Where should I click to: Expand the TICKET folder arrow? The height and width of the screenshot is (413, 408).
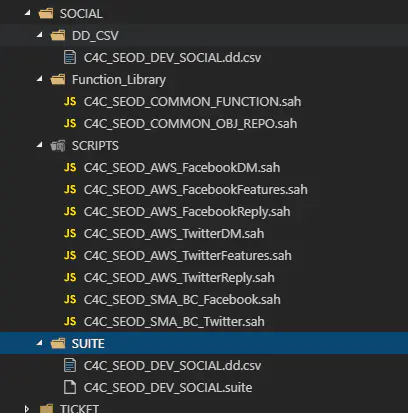click(27, 409)
